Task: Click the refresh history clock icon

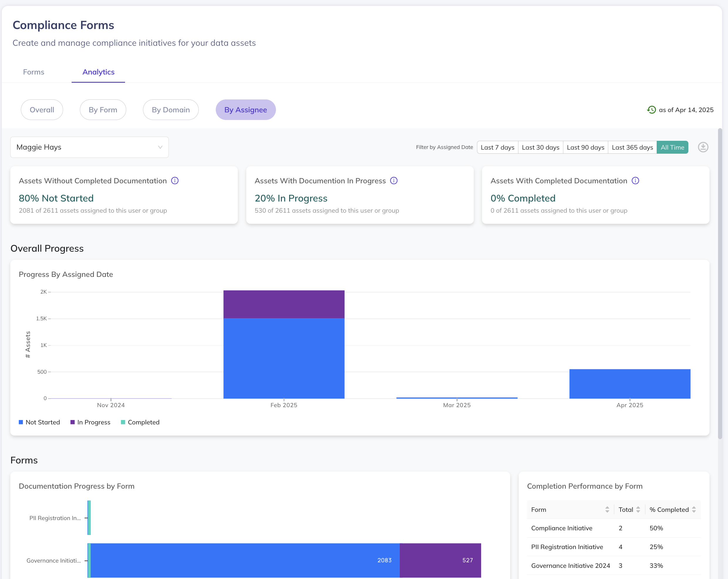Action: (x=651, y=110)
